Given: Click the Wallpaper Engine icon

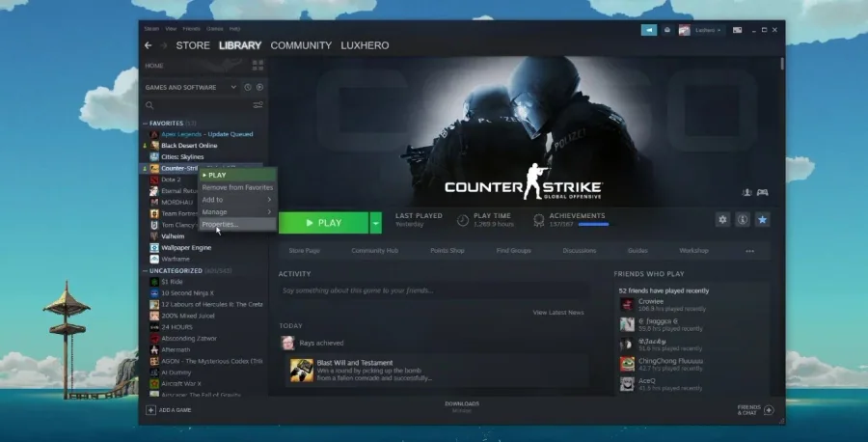Looking at the screenshot, I should (x=154, y=248).
